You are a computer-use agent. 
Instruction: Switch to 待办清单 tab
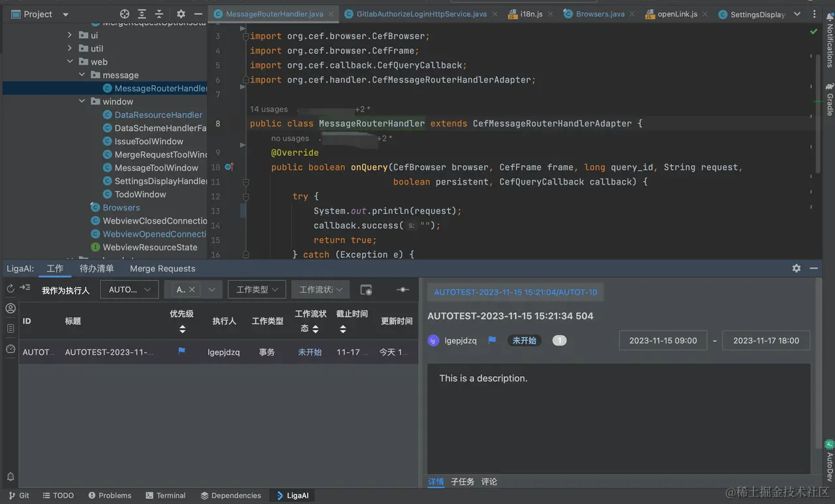click(97, 269)
